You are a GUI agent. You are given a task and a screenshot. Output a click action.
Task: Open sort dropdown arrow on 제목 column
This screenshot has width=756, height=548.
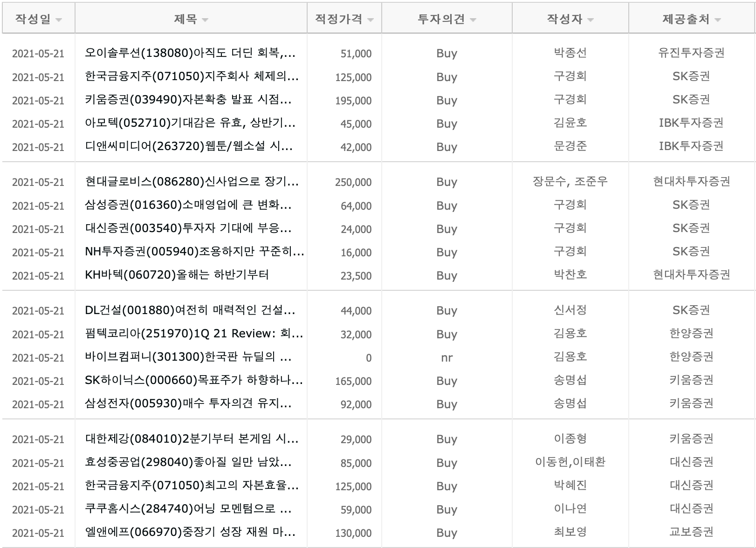coord(205,20)
